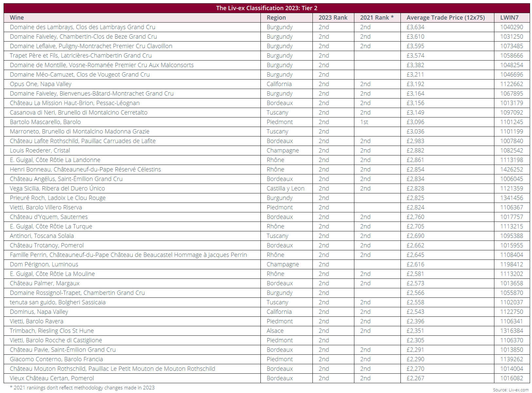Select 'Château d'Yquem, Sauternes' wine name
The image size is (532, 393).
pyautogui.click(x=49, y=217)
